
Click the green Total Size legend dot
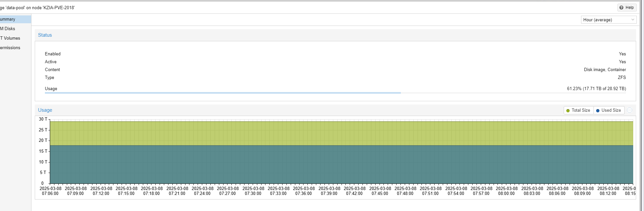(568, 111)
